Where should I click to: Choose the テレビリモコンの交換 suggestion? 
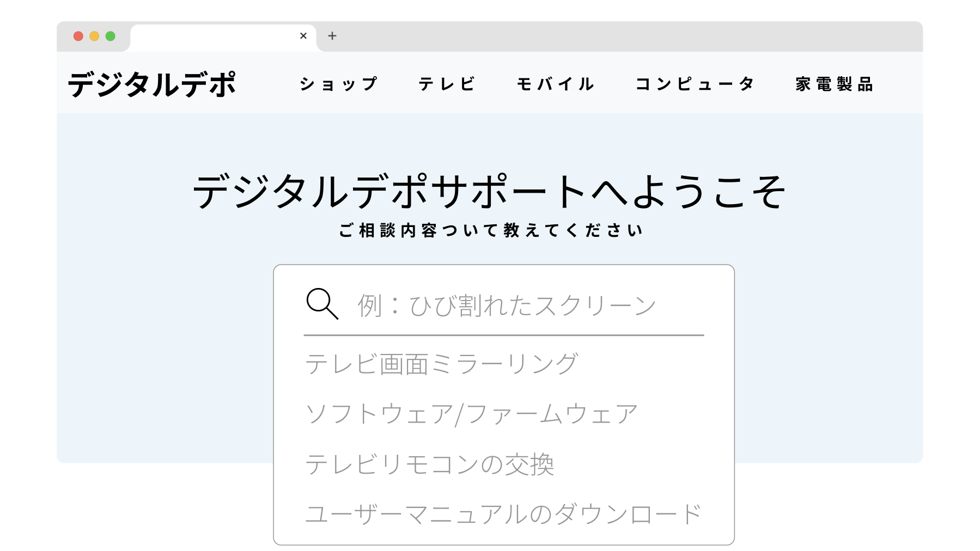click(x=430, y=464)
